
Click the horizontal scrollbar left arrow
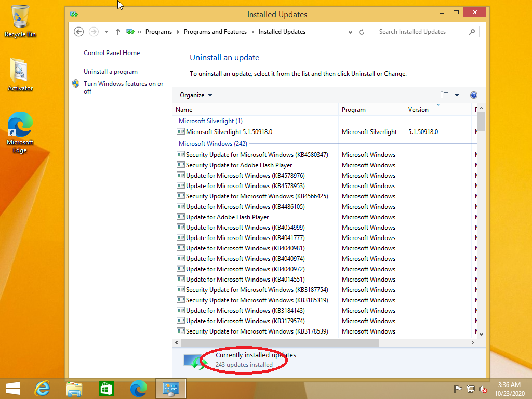point(177,343)
